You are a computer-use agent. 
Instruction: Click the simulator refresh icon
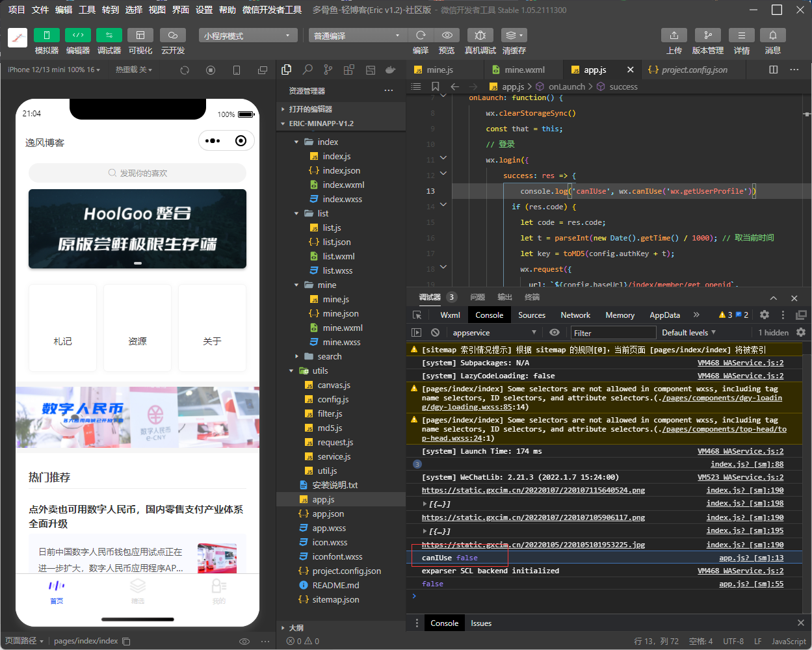coord(185,70)
